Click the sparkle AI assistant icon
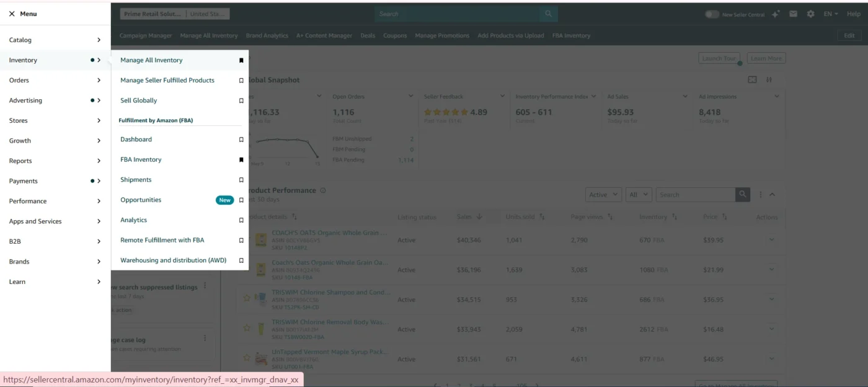Screen dimensions: 868x387 point(776,14)
